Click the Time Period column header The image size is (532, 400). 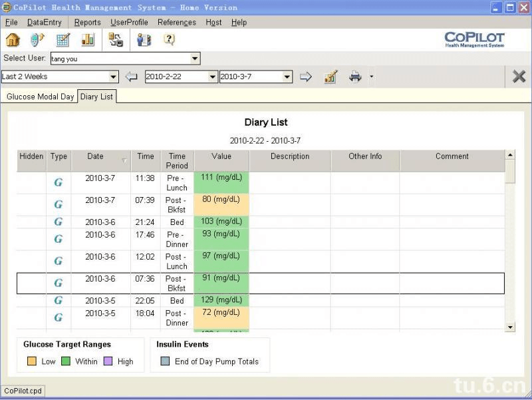[x=177, y=160]
